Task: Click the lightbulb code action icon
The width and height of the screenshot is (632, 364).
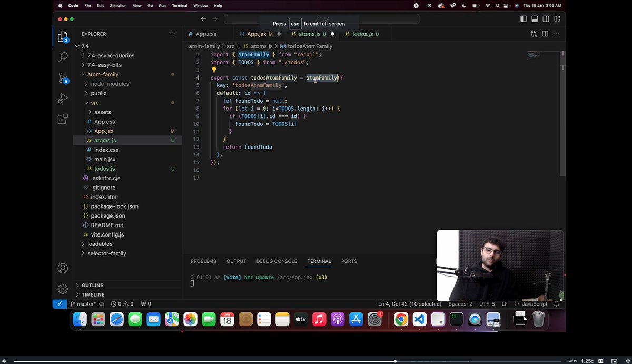Action: point(214,70)
